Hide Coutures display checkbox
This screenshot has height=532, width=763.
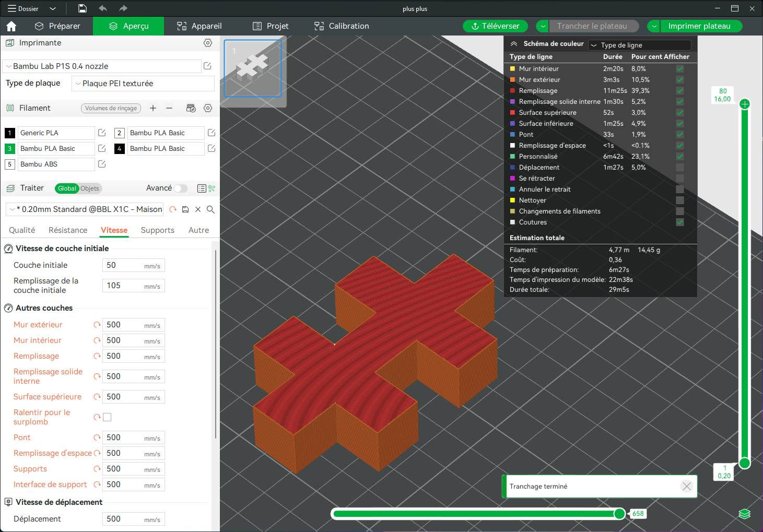coord(680,222)
